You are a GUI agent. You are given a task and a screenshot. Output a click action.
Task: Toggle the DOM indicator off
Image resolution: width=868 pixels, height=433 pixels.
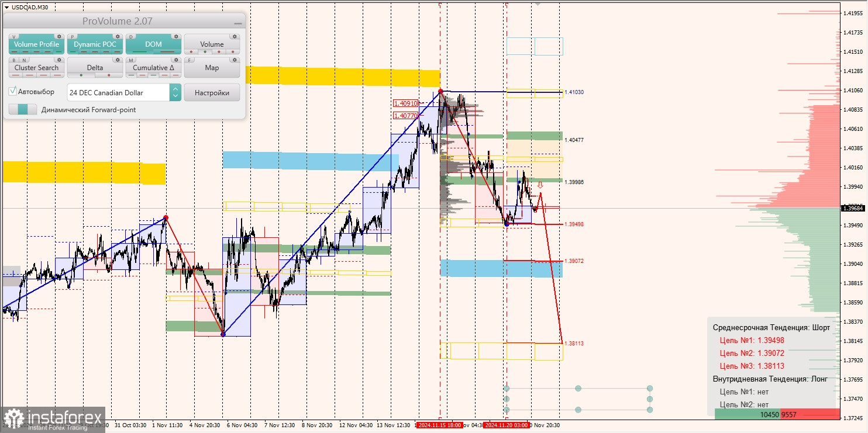[154, 44]
